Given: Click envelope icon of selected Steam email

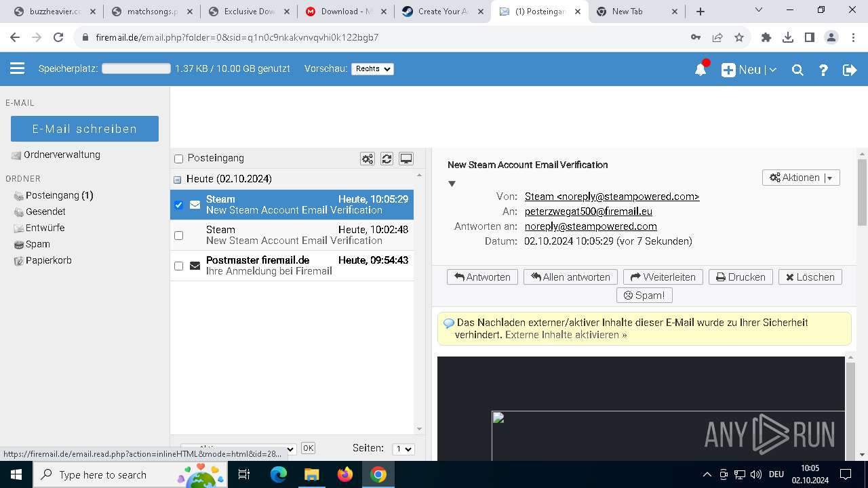Looking at the screenshot, I should (195, 205).
